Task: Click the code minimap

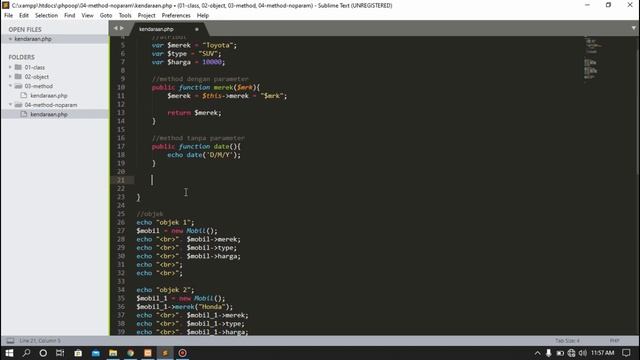Action: [591, 59]
